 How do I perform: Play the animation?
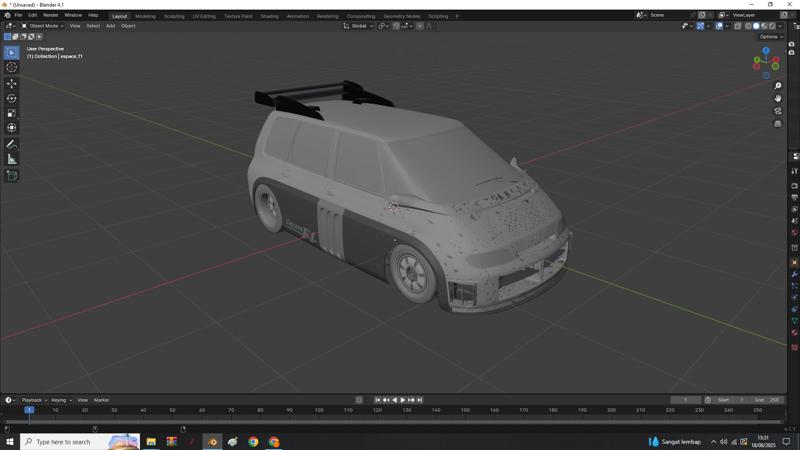[403, 400]
